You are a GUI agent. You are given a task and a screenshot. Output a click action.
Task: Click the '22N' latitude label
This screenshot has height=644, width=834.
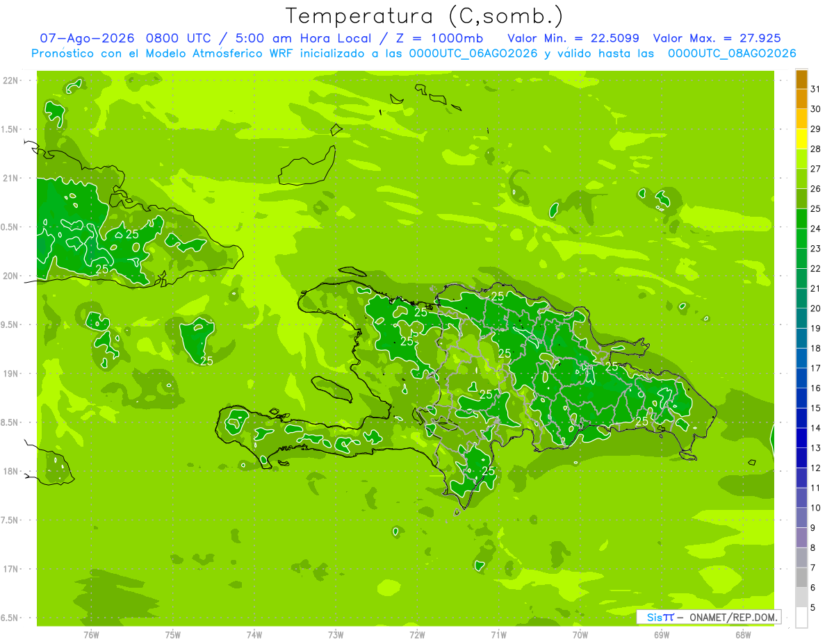(10, 81)
